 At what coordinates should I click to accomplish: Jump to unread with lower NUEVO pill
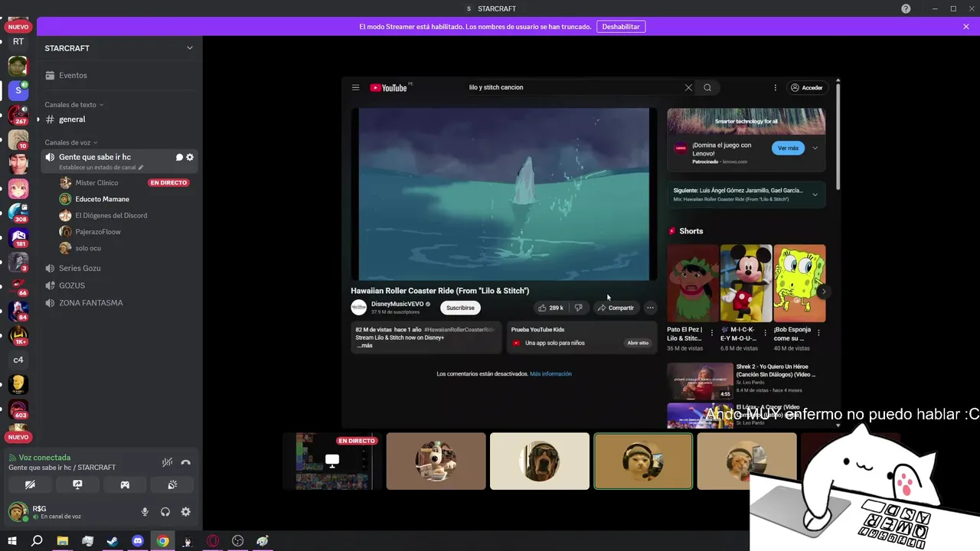click(x=18, y=438)
